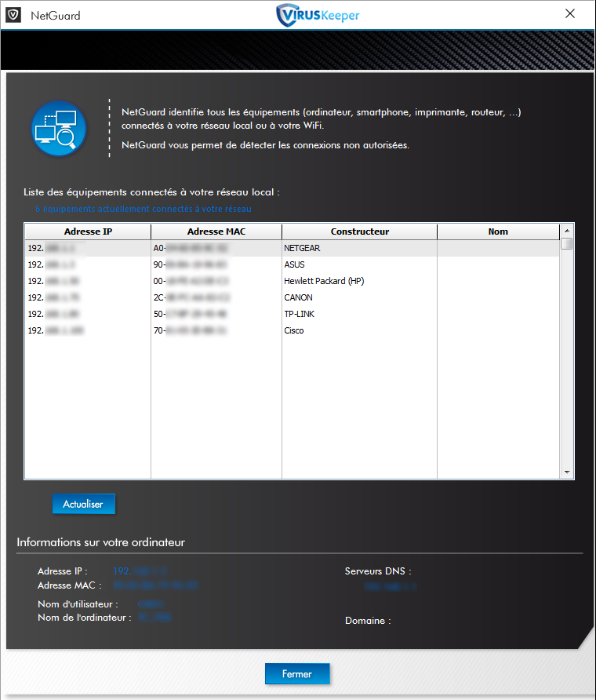
Task: Close the NetGuard window
Action: point(570,14)
